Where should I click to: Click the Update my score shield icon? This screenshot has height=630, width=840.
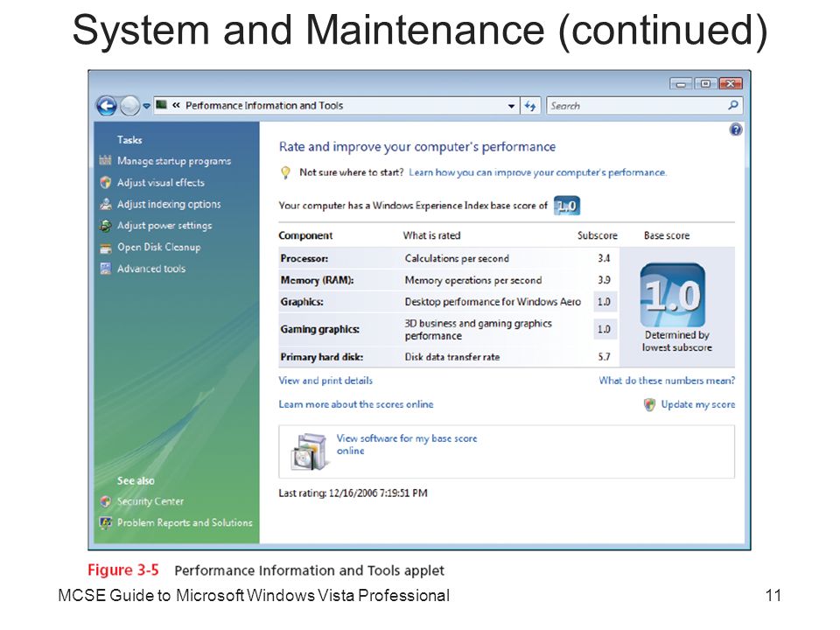[x=649, y=404]
